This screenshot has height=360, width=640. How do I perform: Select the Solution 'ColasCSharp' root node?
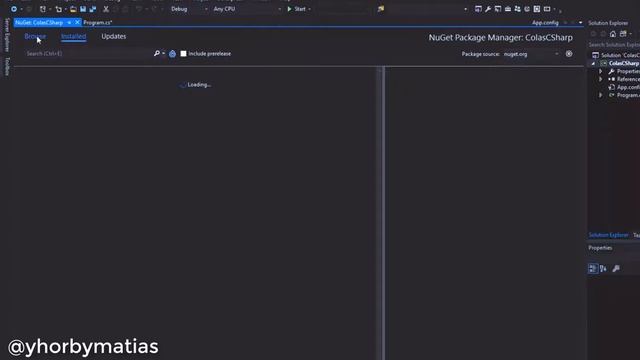tap(616, 55)
